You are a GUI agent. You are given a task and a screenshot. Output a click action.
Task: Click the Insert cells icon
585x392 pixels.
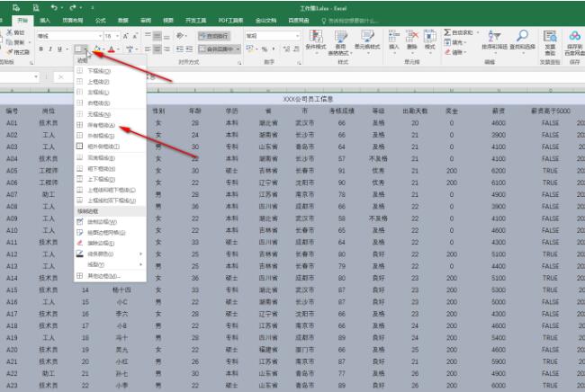(394, 37)
